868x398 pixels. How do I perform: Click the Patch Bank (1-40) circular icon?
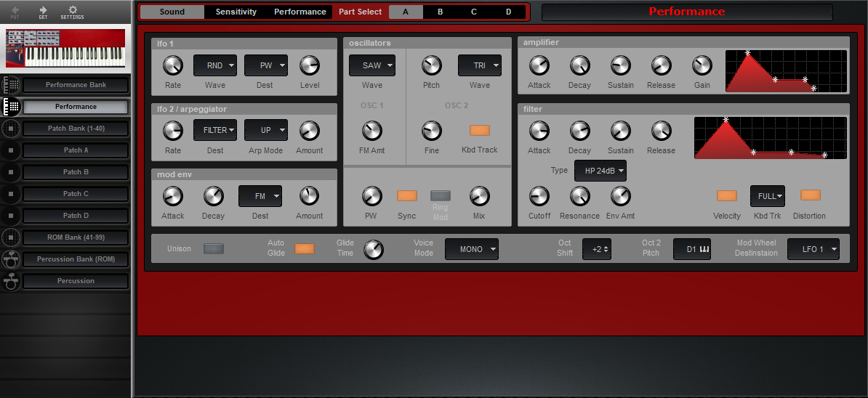pos(11,129)
